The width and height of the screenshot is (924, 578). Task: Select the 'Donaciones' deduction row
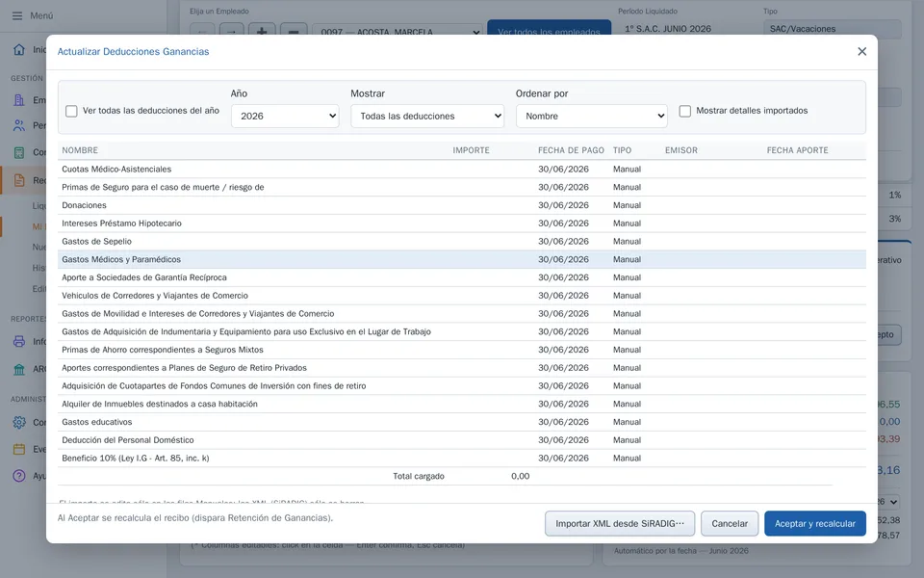pyautogui.click(x=462, y=205)
